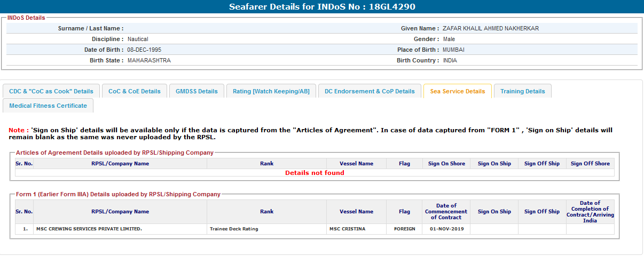The height and width of the screenshot is (256, 644).
Task: Select the Sea Service Details tab
Action: 457,91
